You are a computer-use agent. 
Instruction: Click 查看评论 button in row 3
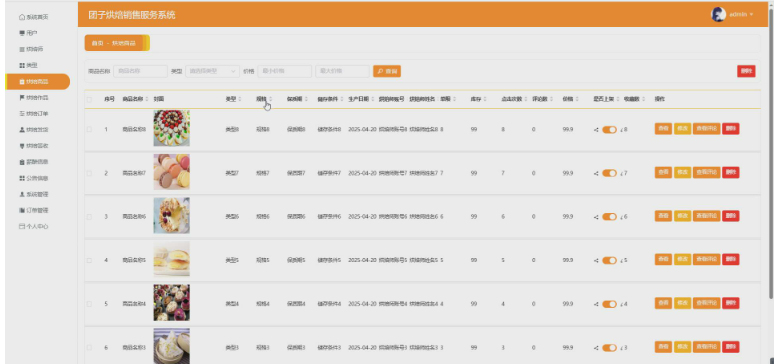pos(706,216)
